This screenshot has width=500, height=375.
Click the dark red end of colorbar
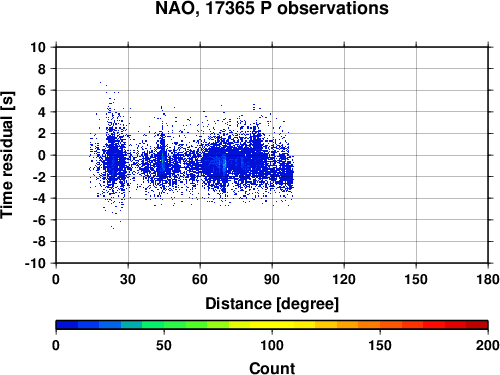pos(477,325)
